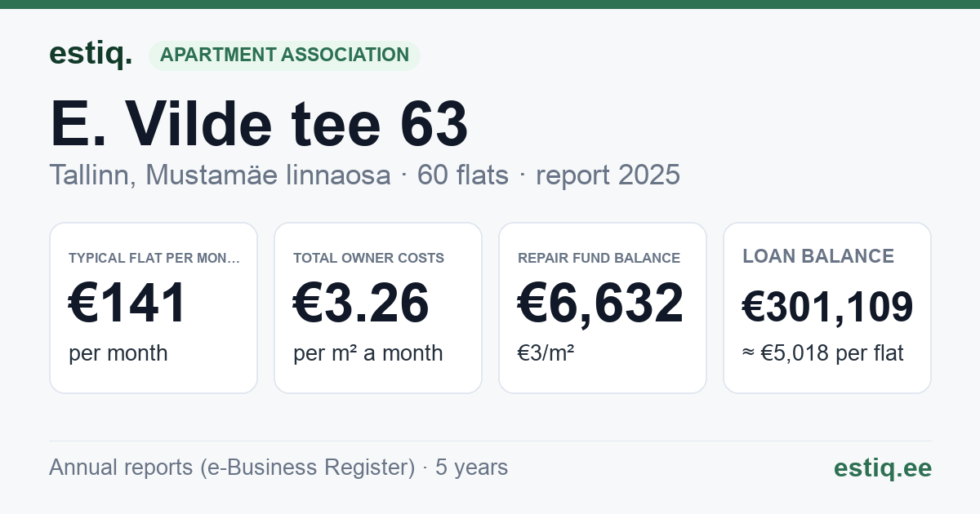Viewport: 980px width, 514px height.
Task: Click the 'report 2025' text
Action: pyautogui.click(x=608, y=175)
